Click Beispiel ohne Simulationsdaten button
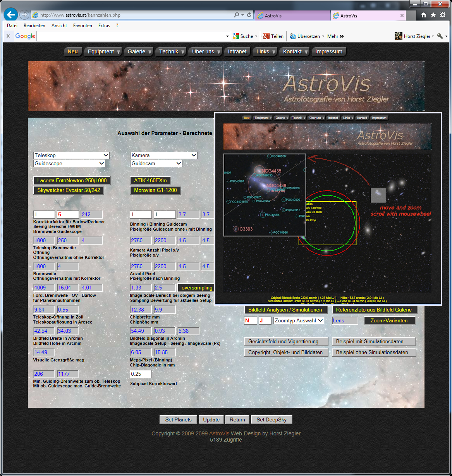 [x=373, y=353]
